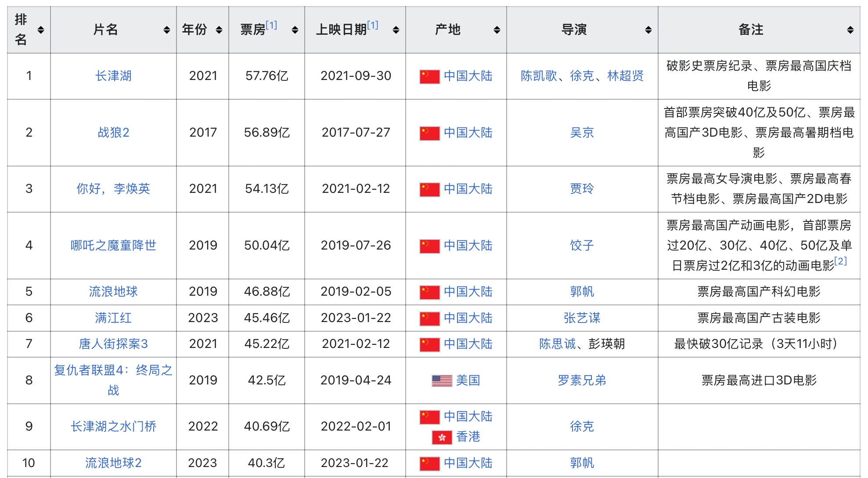This screenshot has height=478, width=868.
Task: Open director 张艺谋 link
Action: click(x=582, y=318)
